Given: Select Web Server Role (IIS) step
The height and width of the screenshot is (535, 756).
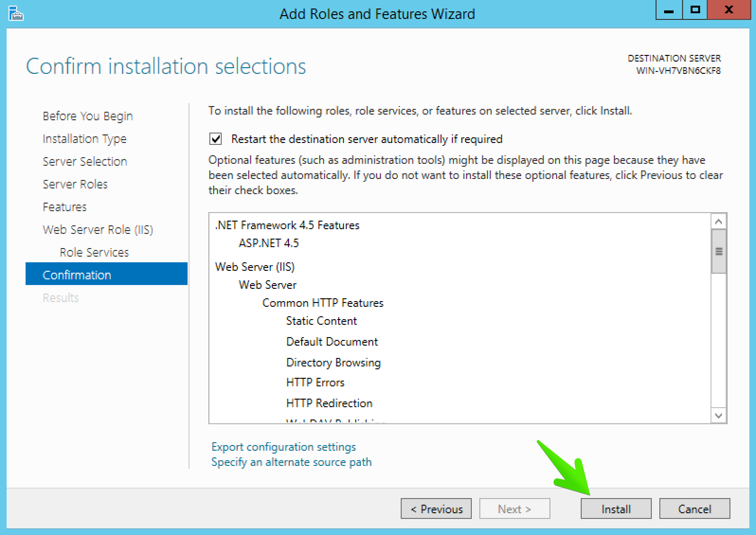Looking at the screenshot, I should coord(98,230).
